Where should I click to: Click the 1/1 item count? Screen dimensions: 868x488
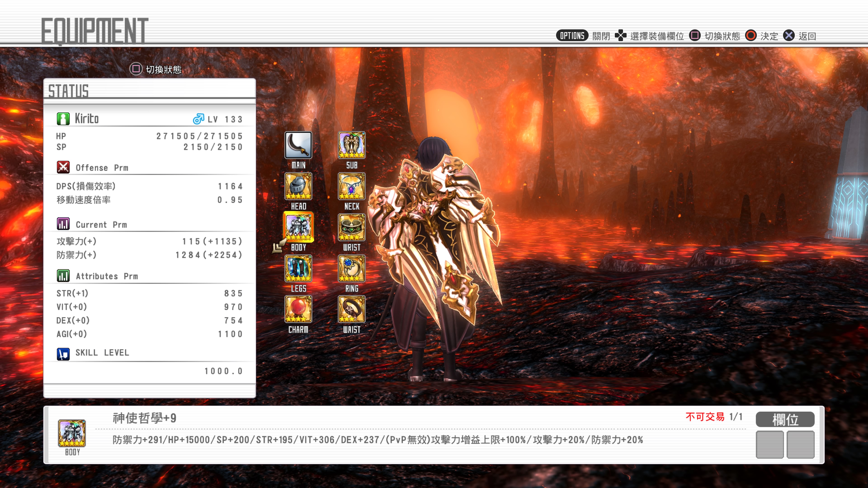pyautogui.click(x=736, y=417)
